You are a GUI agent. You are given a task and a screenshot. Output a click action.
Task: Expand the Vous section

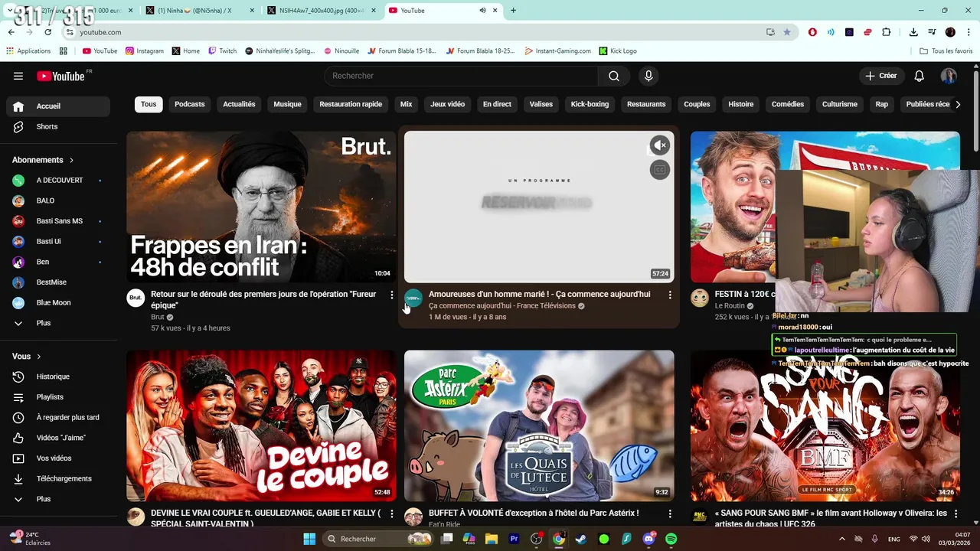27,356
